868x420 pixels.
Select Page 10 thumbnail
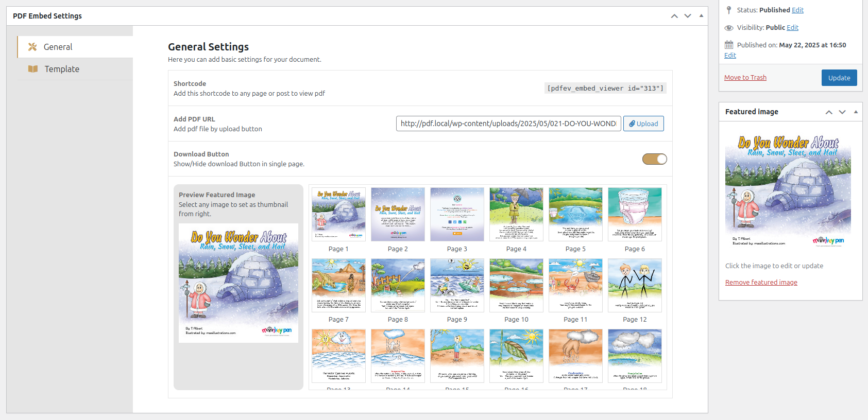tap(516, 285)
